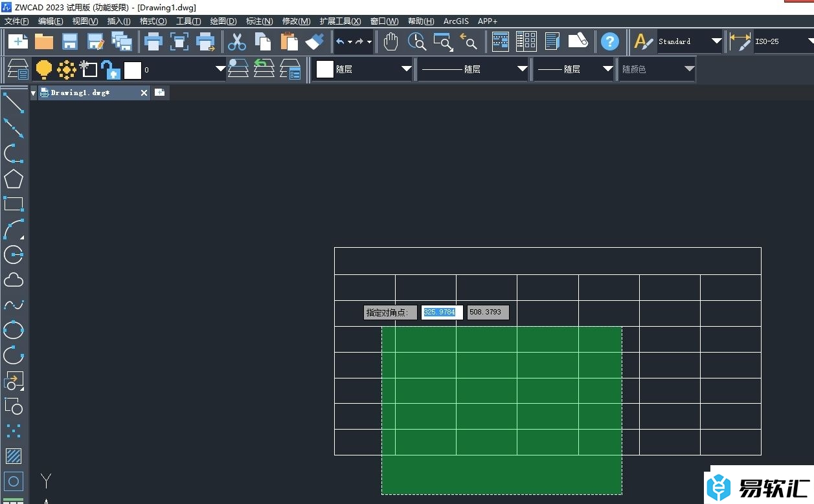Open the 文件(F) menu

(17, 21)
